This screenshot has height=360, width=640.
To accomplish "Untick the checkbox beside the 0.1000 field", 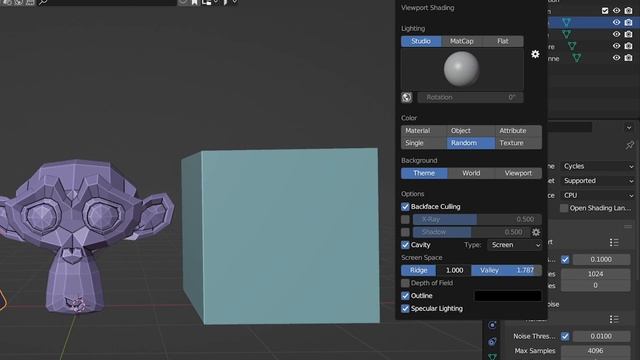I will 565,259.
